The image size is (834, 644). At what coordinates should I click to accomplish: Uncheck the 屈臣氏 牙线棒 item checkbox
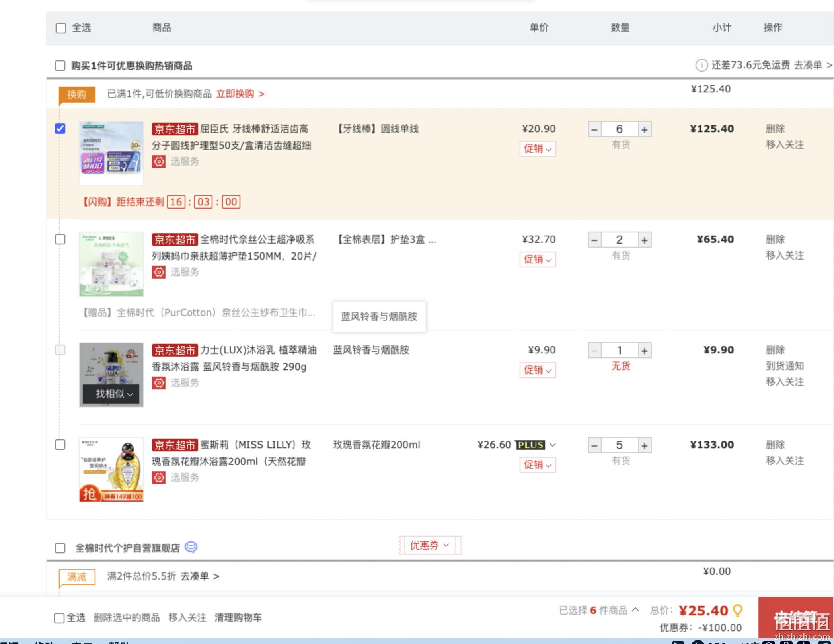click(60, 129)
